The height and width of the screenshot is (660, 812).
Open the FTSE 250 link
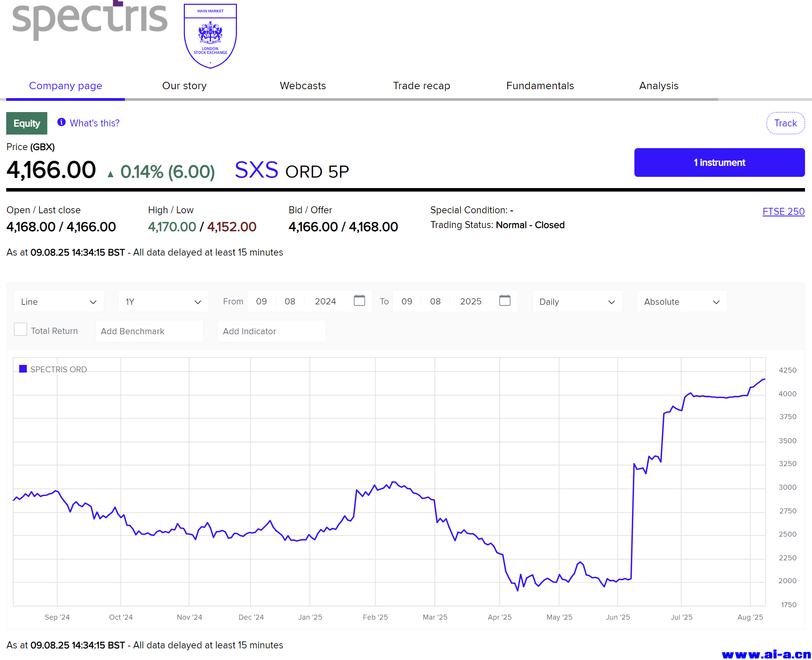(784, 211)
